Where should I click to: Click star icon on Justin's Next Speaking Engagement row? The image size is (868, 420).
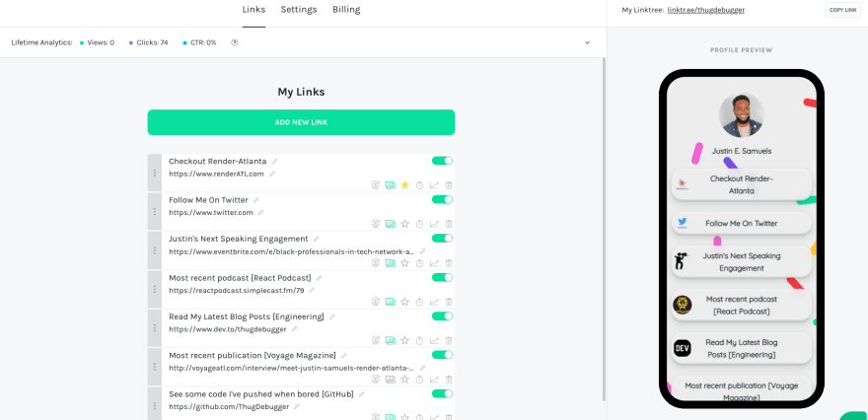404,263
